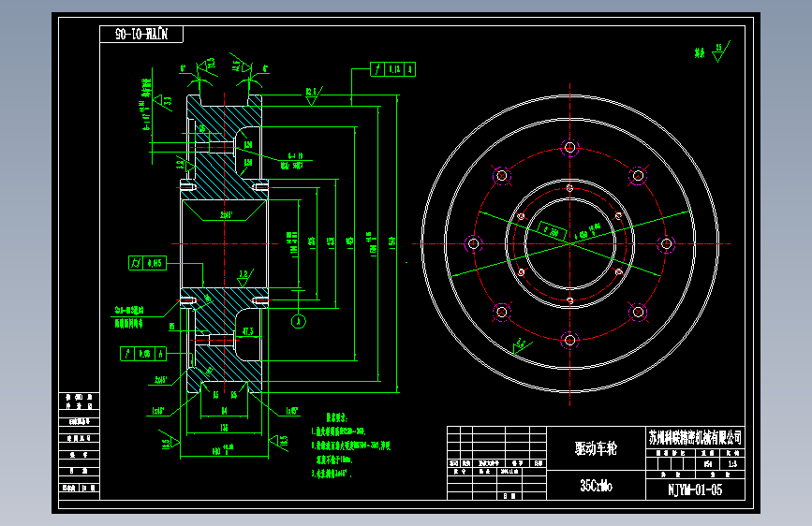This screenshot has height=526, width=812.
Task: Select the cylindricity tolerance frame 0.015
Action: pos(148,263)
